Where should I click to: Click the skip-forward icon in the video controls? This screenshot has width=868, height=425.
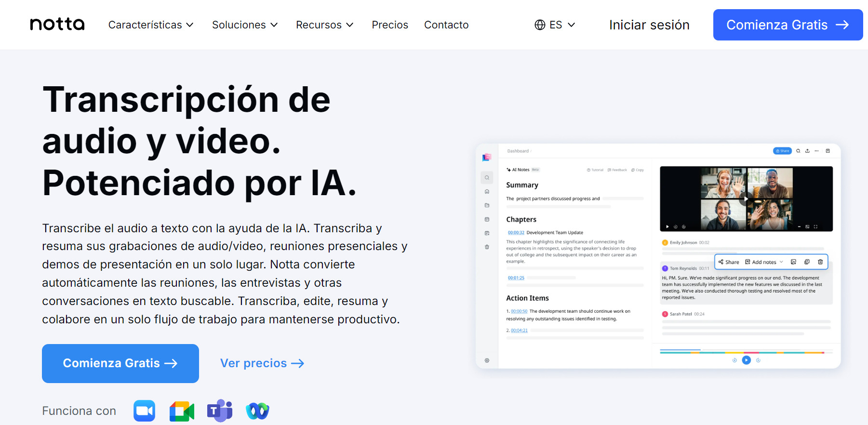coord(684,226)
